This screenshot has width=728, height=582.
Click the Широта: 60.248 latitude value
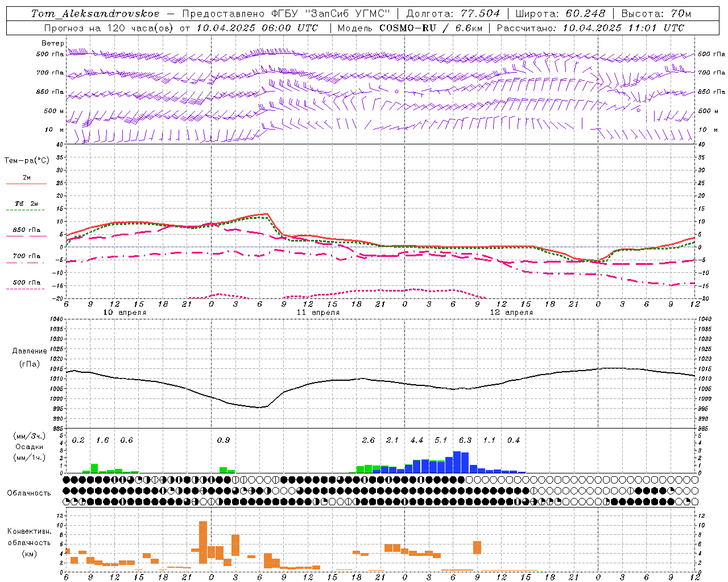click(x=561, y=14)
